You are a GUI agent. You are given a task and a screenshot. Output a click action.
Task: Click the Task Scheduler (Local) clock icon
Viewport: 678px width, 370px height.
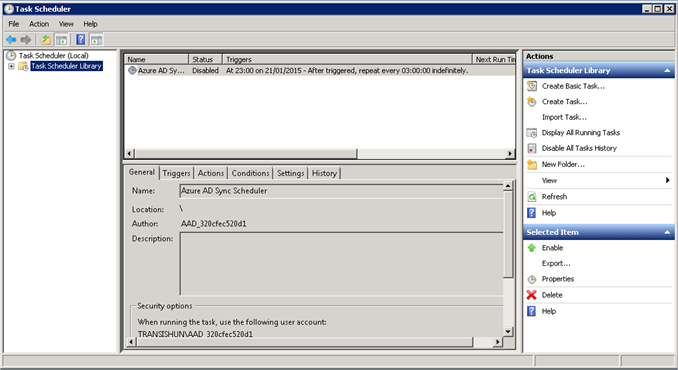[11, 55]
